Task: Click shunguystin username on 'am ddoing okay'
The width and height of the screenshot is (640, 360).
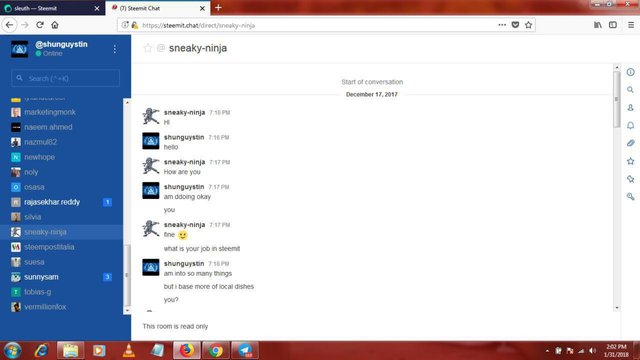Action: (184, 187)
